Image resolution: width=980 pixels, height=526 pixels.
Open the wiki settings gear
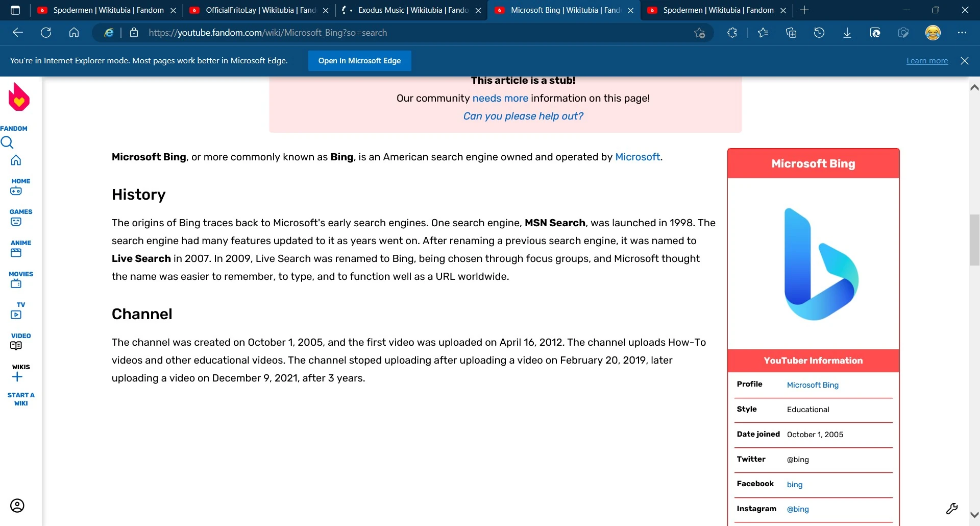coord(952,508)
